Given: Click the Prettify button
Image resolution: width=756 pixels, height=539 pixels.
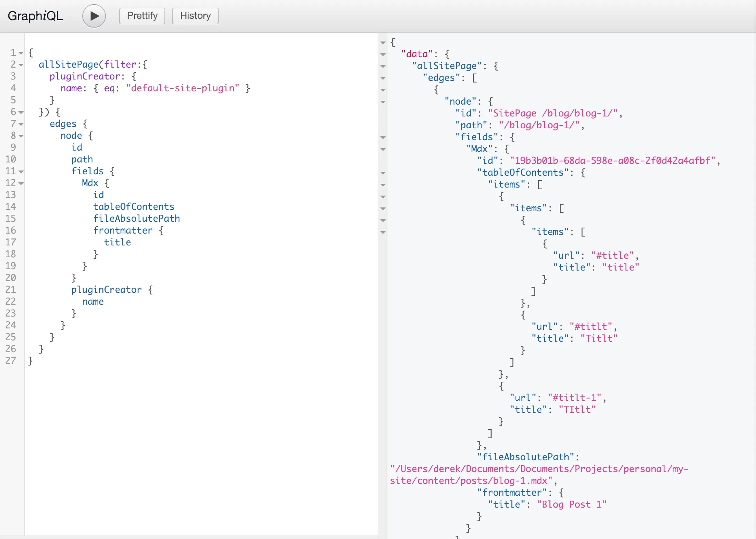Looking at the screenshot, I should pyautogui.click(x=142, y=16).
